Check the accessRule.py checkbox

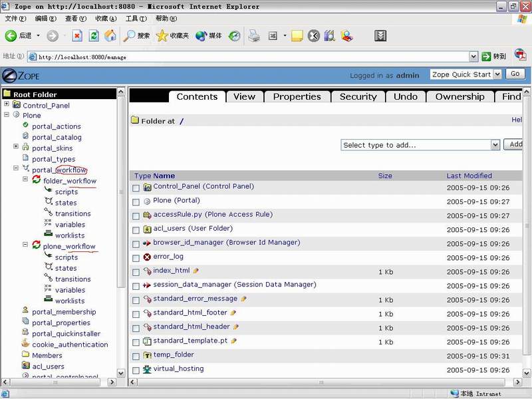[x=136, y=216]
